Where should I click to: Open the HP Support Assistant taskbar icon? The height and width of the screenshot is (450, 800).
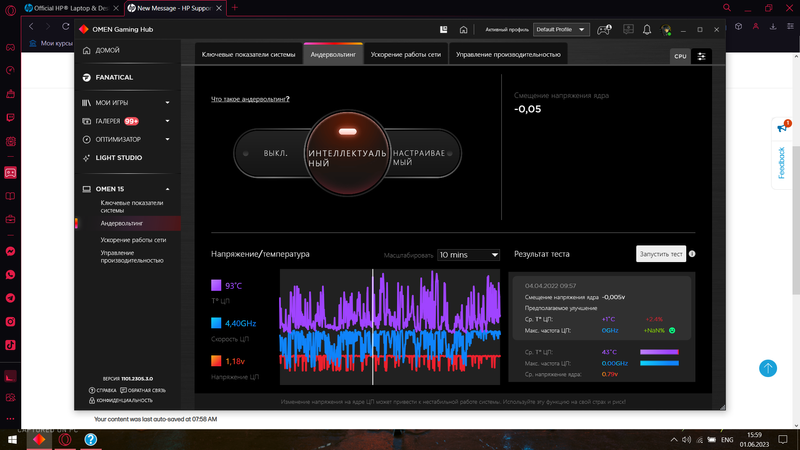(x=90, y=439)
